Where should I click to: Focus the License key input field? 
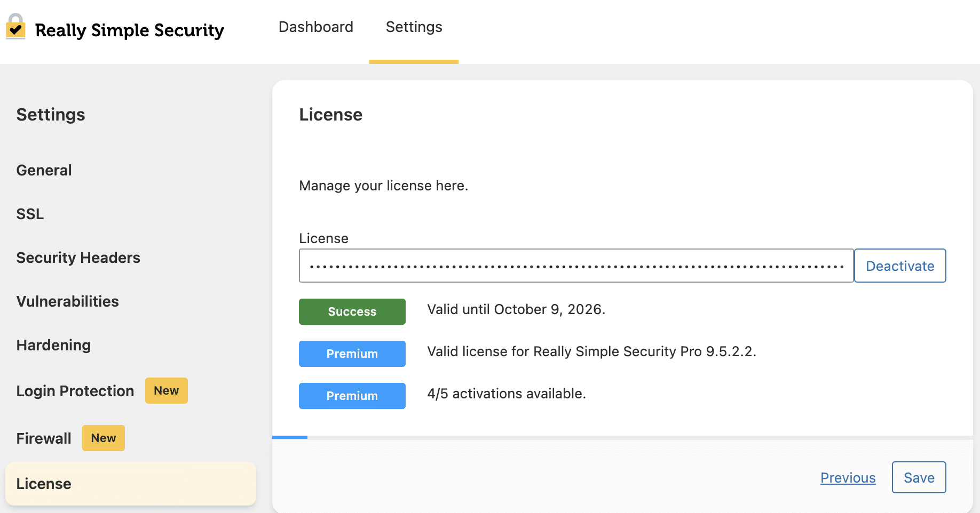(575, 266)
